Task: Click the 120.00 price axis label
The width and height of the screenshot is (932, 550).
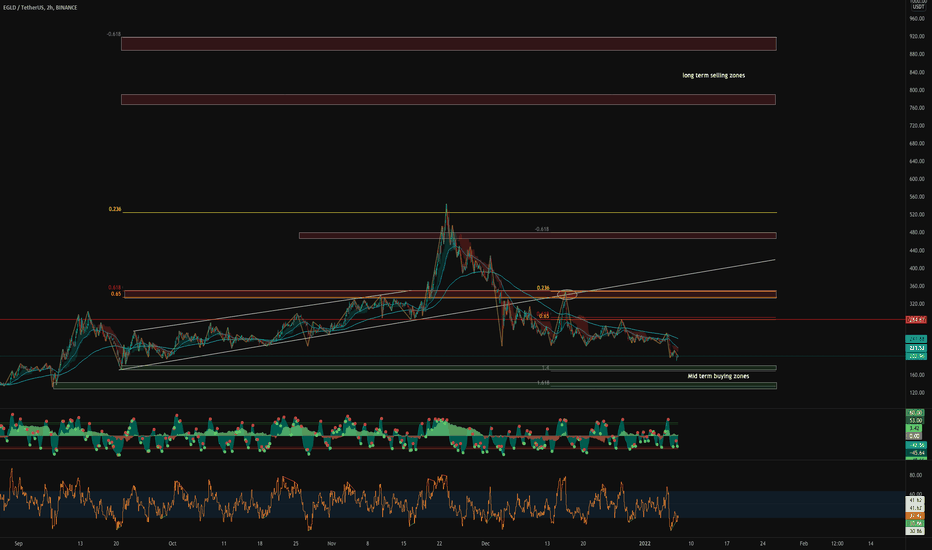Action: pos(917,393)
